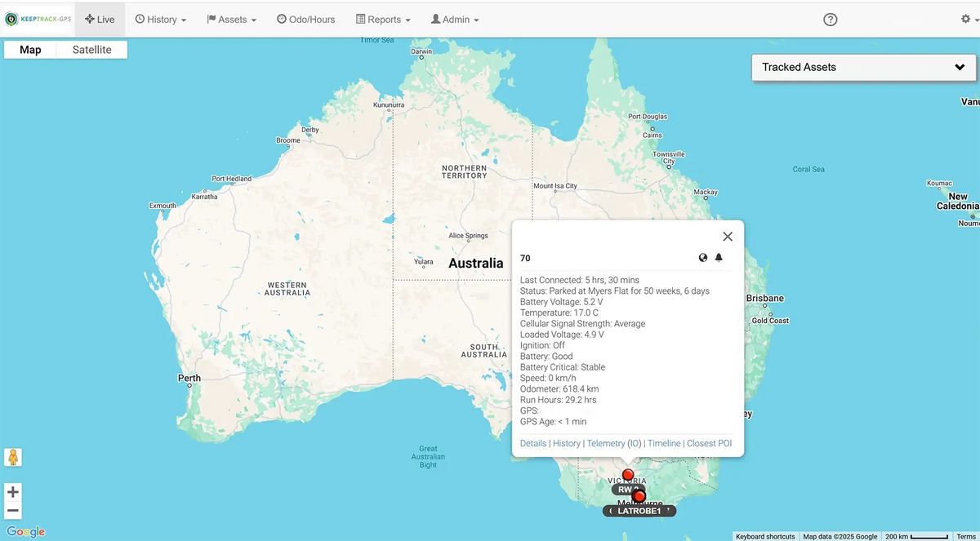Select the LATROBE1 asset label
The width and height of the screenshot is (980, 541).
click(639, 511)
